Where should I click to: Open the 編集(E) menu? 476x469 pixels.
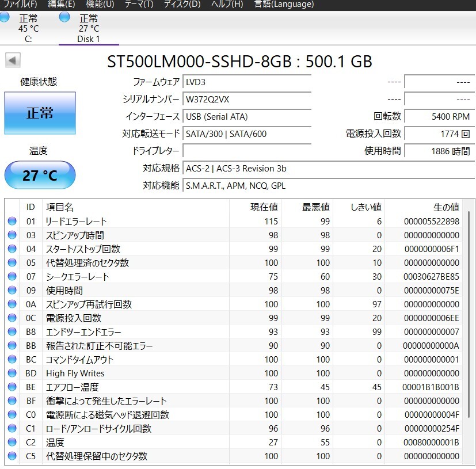click(x=61, y=4)
